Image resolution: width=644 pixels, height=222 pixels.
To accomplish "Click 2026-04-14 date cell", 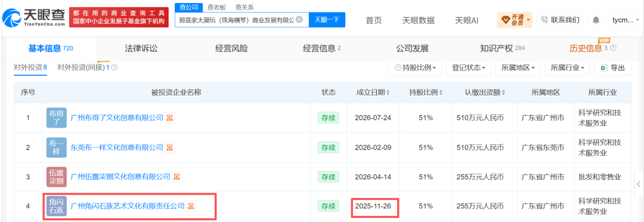I will tap(373, 177).
